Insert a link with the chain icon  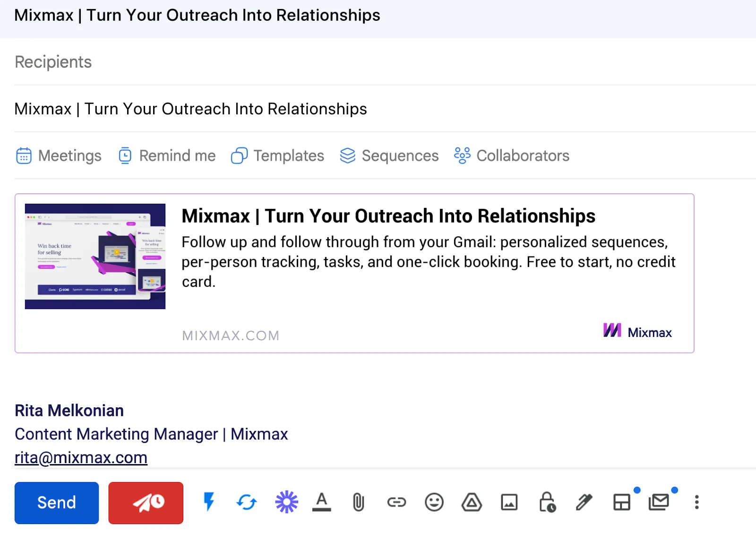click(x=396, y=502)
